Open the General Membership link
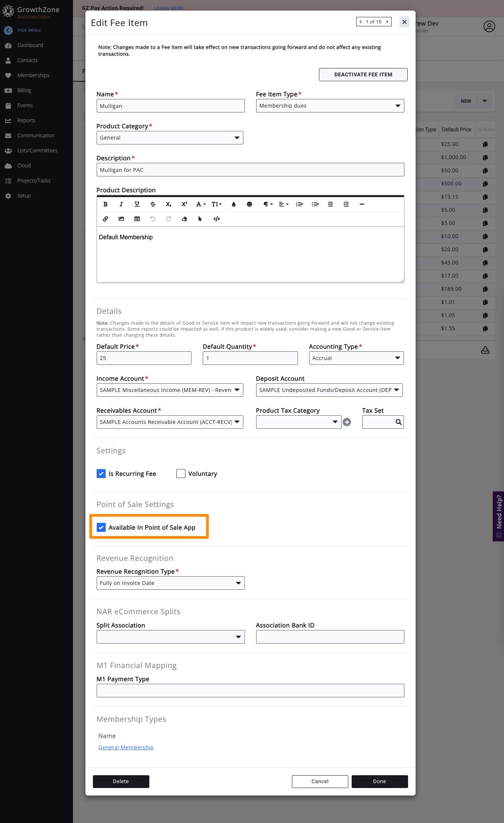This screenshot has width=504, height=823. pos(126,747)
